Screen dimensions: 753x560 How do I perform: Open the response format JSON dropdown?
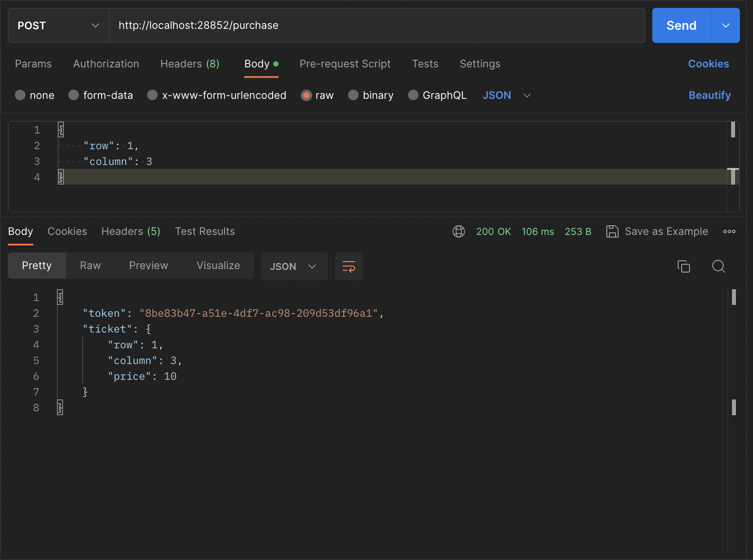pos(294,266)
